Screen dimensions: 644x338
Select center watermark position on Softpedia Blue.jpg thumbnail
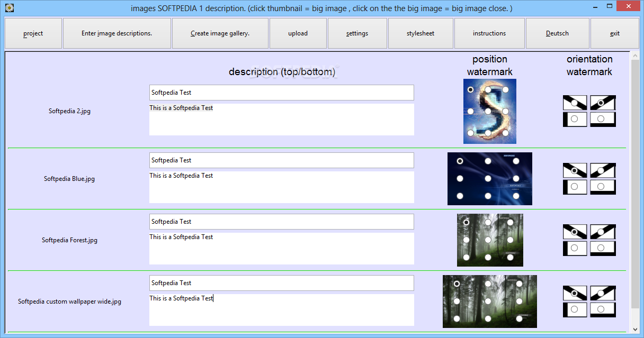coord(488,178)
